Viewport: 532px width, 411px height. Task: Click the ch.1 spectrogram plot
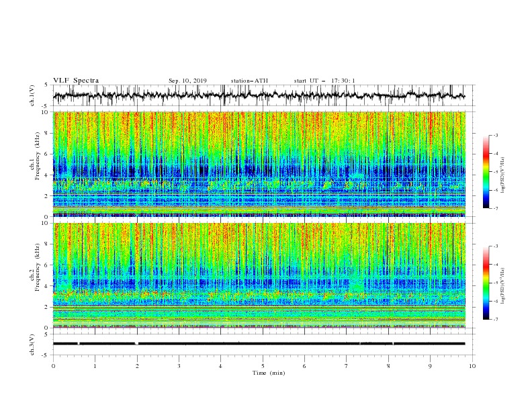[x=259, y=164]
